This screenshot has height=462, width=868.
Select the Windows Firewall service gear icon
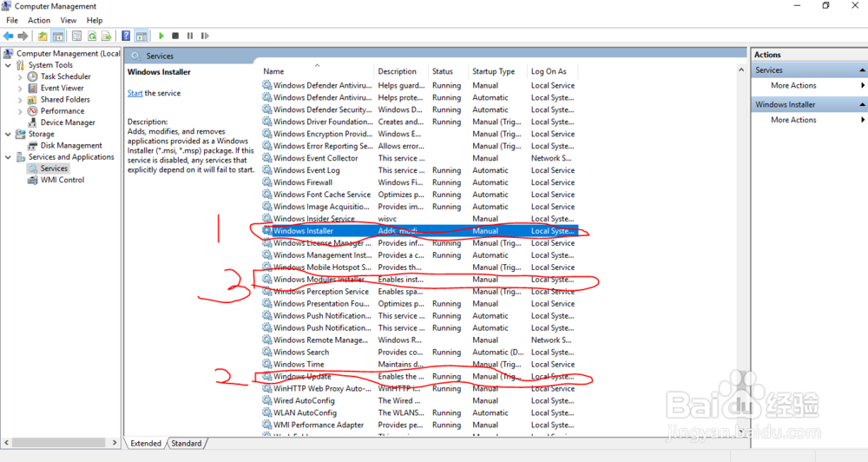(x=266, y=182)
